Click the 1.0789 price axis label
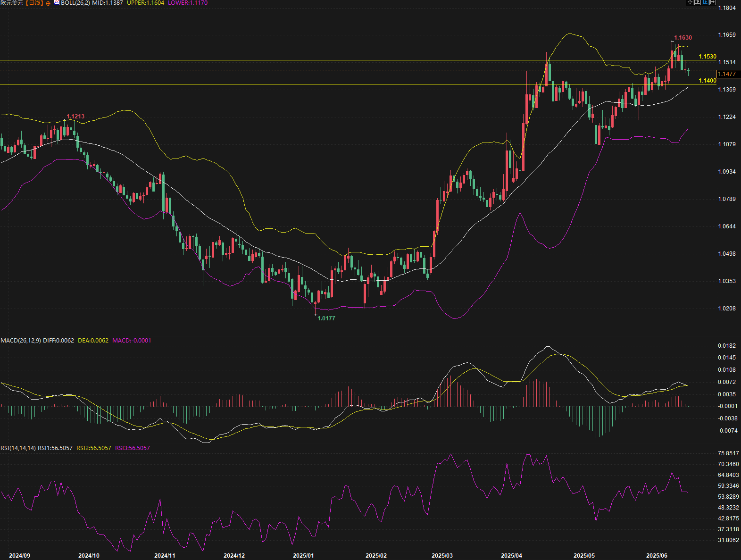 727,199
